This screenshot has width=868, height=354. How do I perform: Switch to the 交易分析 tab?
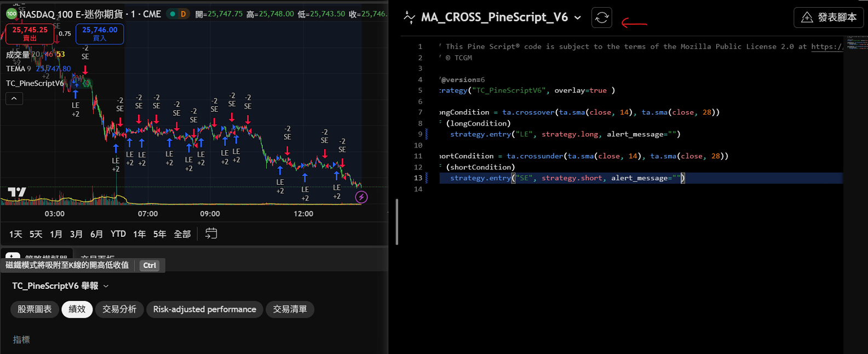[119, 309]
